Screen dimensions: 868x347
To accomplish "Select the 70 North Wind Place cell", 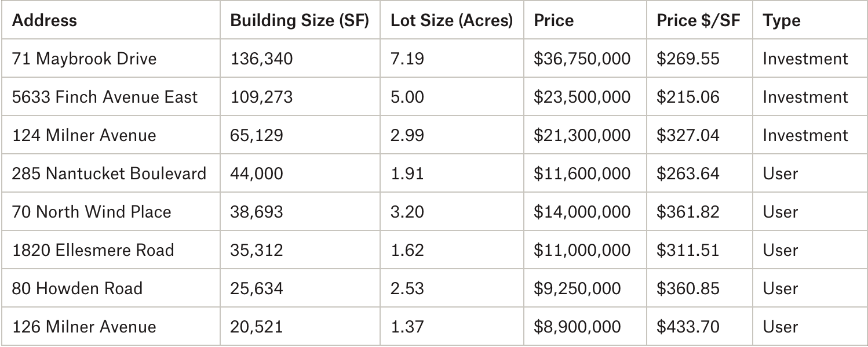I will point(92,212).
